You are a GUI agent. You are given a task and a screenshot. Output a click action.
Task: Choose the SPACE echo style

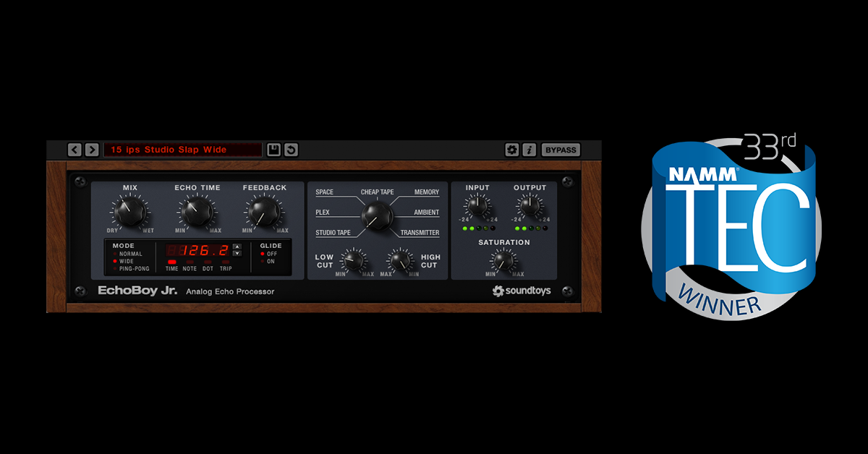325,192
